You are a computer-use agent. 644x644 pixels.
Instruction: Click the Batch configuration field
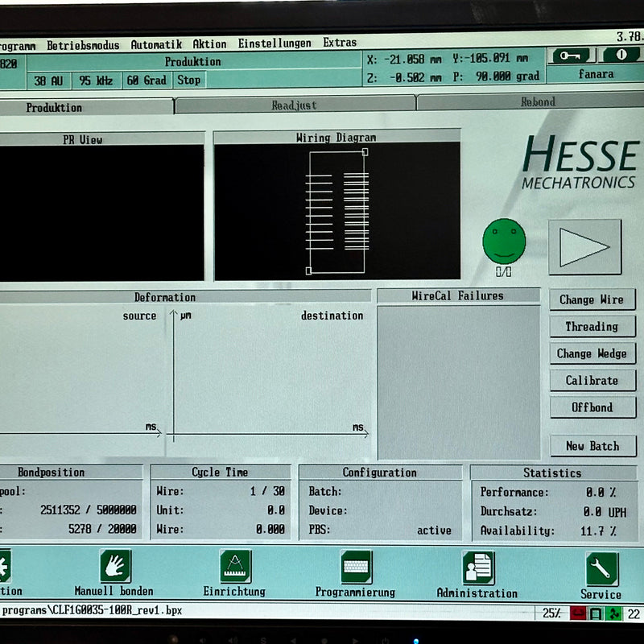pyautogui.click(x=380, y=492)
